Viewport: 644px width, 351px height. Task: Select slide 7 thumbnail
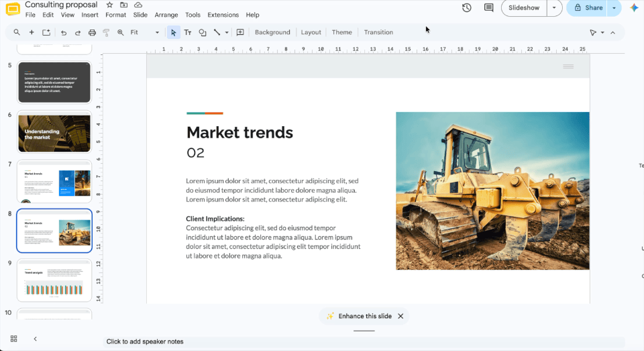pos(54,181)
